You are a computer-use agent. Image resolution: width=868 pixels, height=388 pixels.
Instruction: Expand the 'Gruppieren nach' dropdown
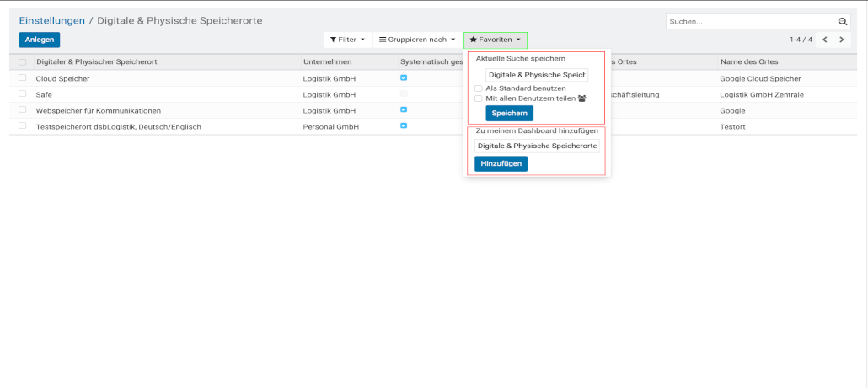[x=417, y=40]
